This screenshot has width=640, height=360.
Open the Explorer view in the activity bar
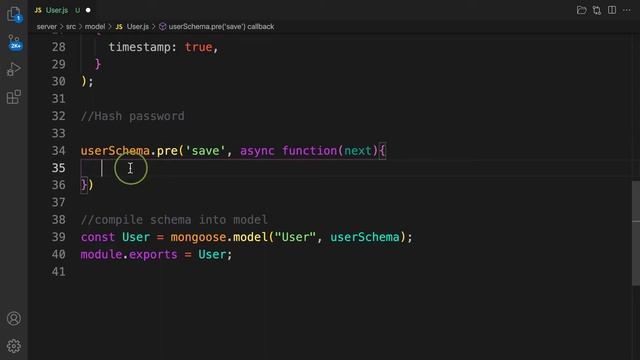click(x=14, y=14)
